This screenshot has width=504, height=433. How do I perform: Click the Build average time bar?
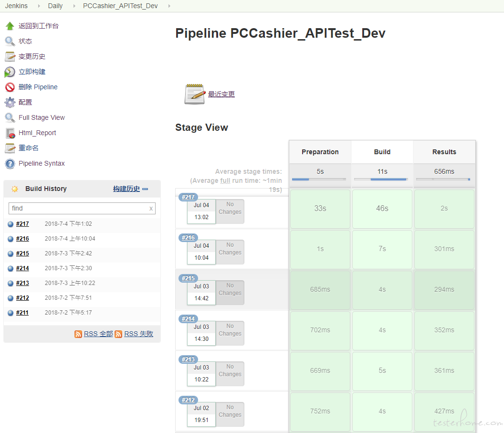381,180
